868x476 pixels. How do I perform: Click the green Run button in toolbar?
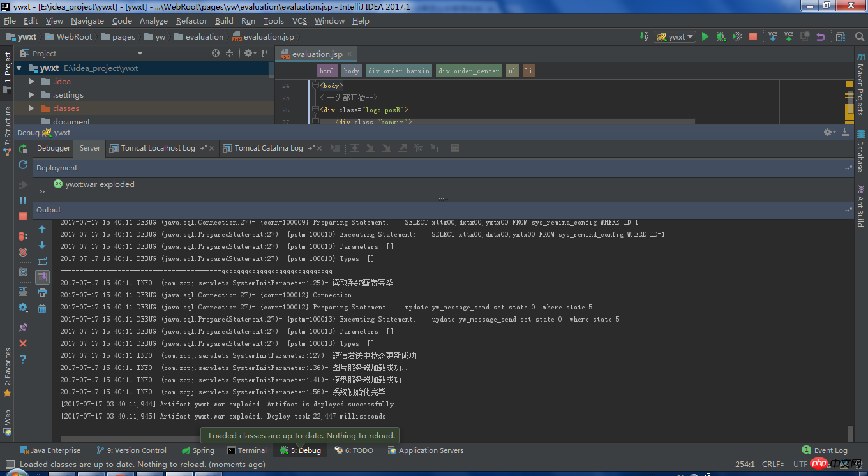tap(705, 37)
